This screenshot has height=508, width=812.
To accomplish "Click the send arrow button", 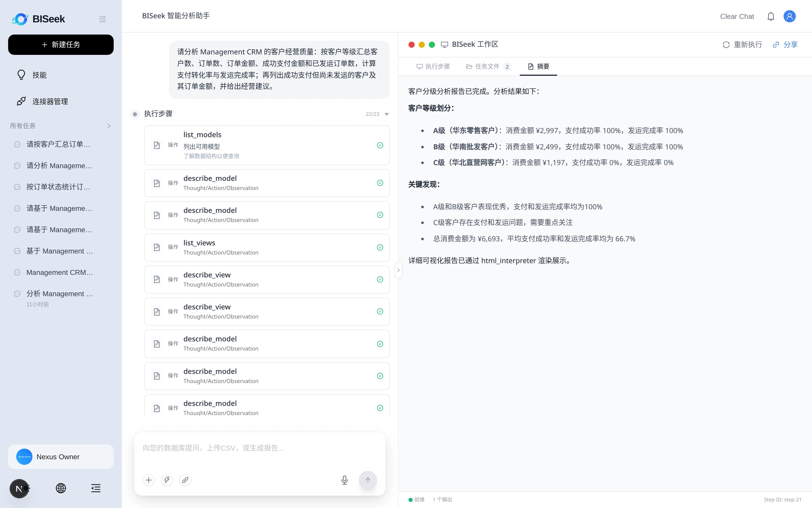I will (x=368, y=480).
